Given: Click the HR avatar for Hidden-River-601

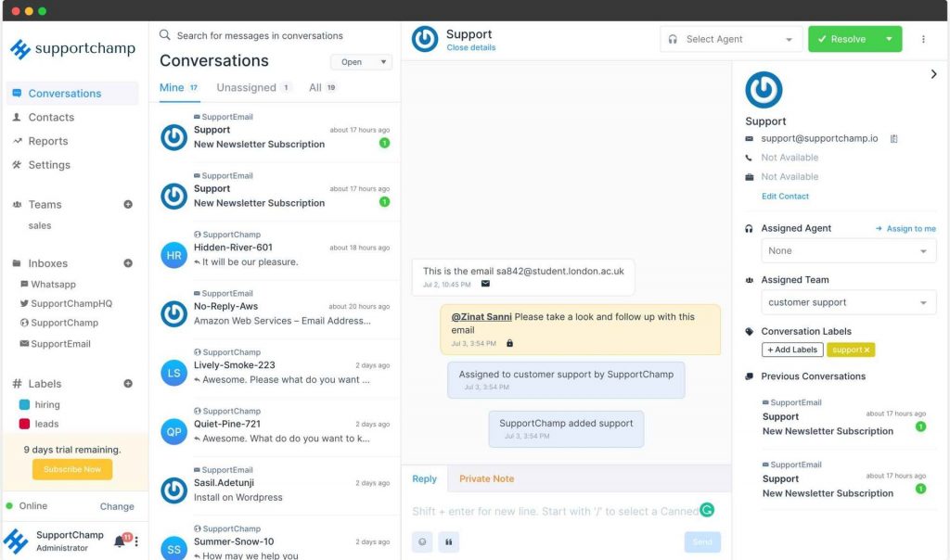Looking at the screenshot, I should [173, 255].
